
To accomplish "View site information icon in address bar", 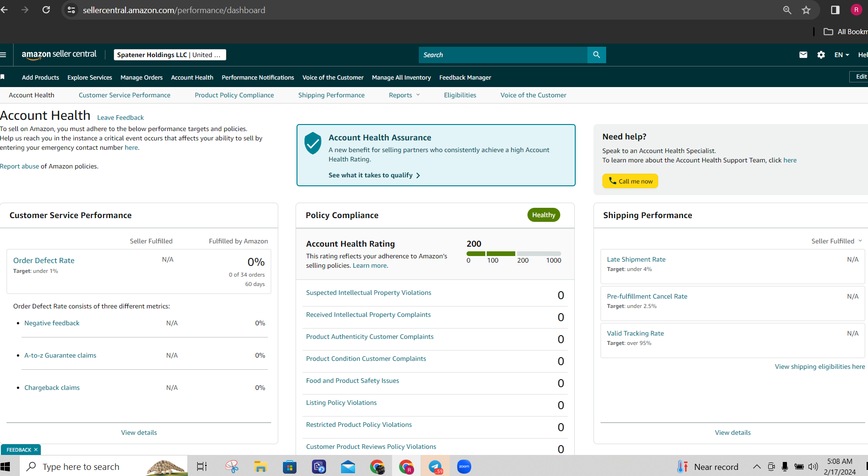I will coord(71,10).
